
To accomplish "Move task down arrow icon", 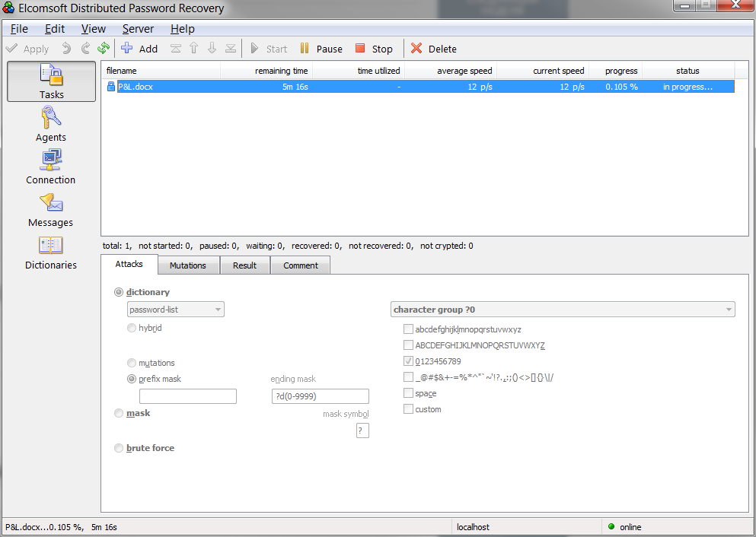I will pos(212,48).
